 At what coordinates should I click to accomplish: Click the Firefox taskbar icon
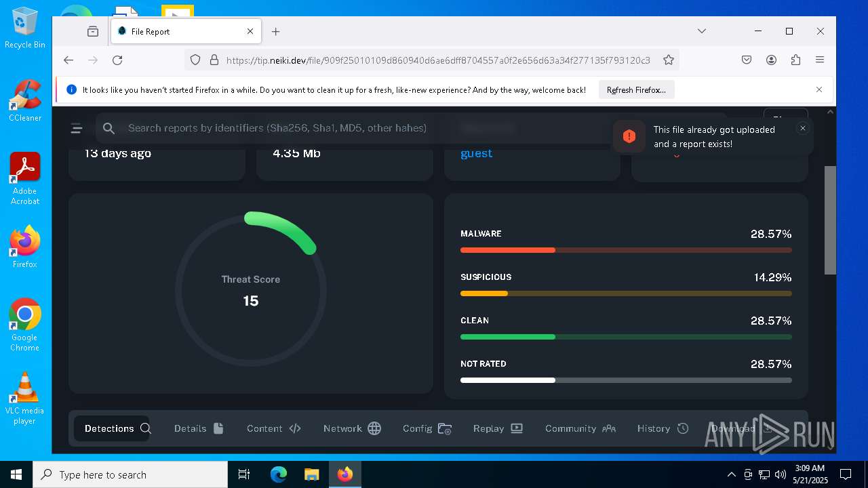pyautogui.click(x=345, y=474)
